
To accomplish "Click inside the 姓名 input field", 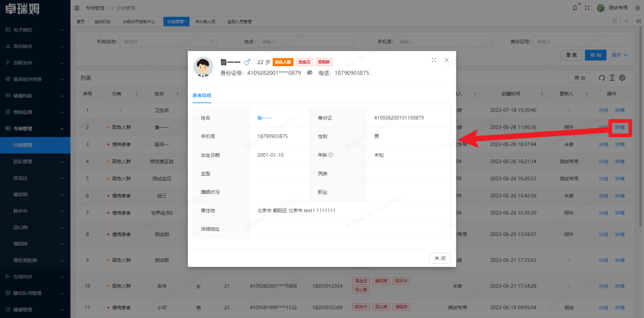I will [305, 41].
